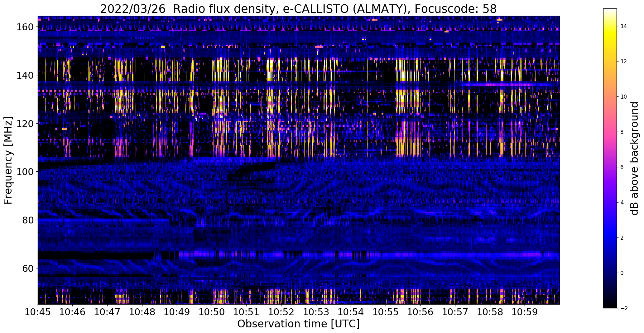Click the color bar gradient strip
This screenshot has width=644, height=333.
(x=610, y=158)
